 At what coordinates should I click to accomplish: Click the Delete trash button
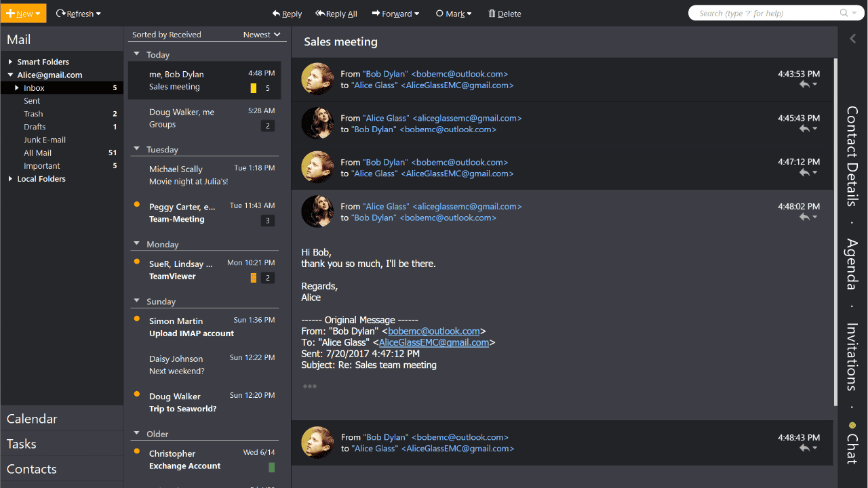click(505, 14)
